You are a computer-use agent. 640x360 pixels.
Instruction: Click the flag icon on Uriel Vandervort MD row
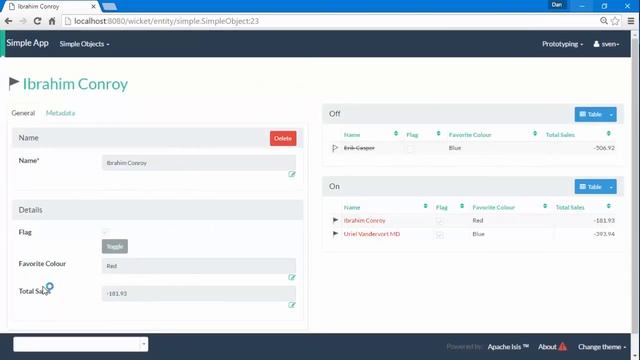(x=335, y=234)
